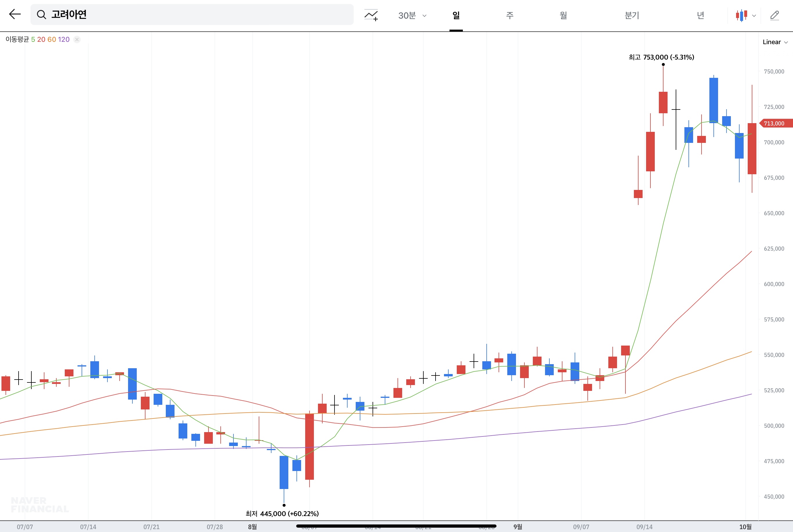Image resolution: width=793 pixels, height=532 pixels.
Task: Open the pencil drawing tool
Action: [x=775, y=15]
